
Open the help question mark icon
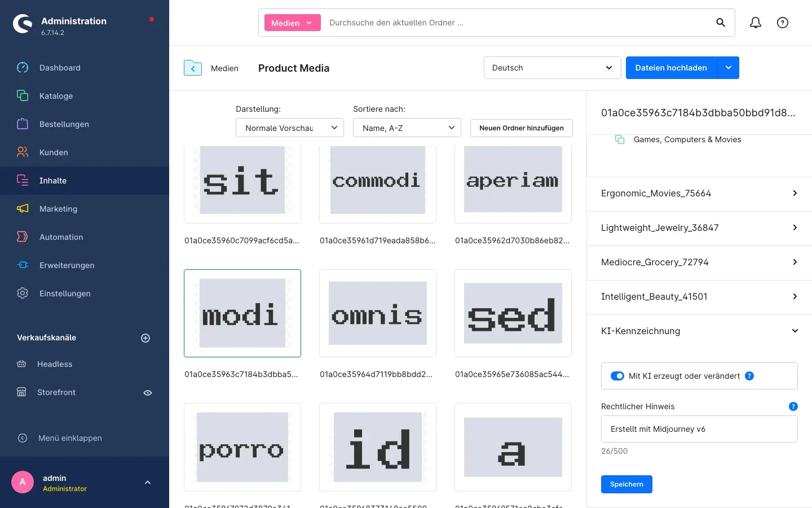(783, 23)
